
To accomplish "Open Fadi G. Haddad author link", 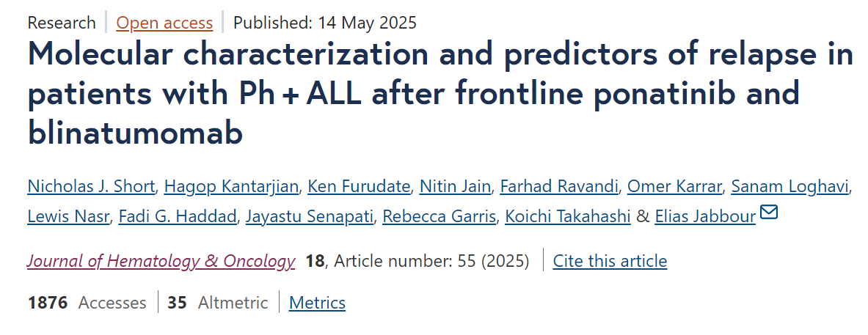I will (x=177, y=217).
